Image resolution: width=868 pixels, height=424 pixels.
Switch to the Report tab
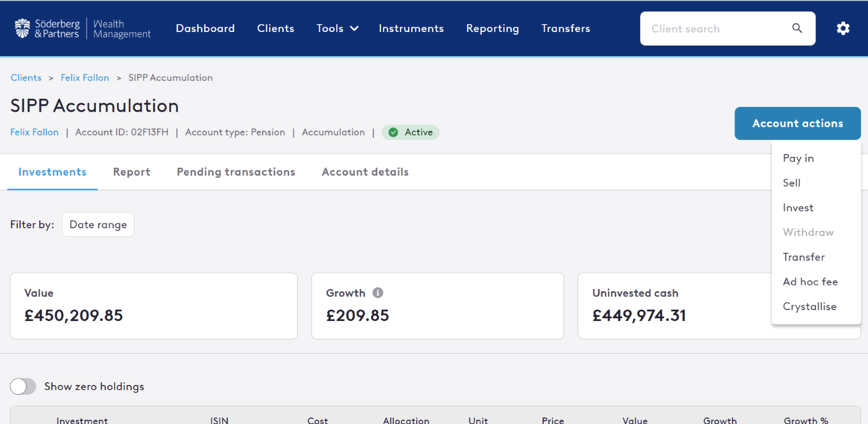click(131, 172)
